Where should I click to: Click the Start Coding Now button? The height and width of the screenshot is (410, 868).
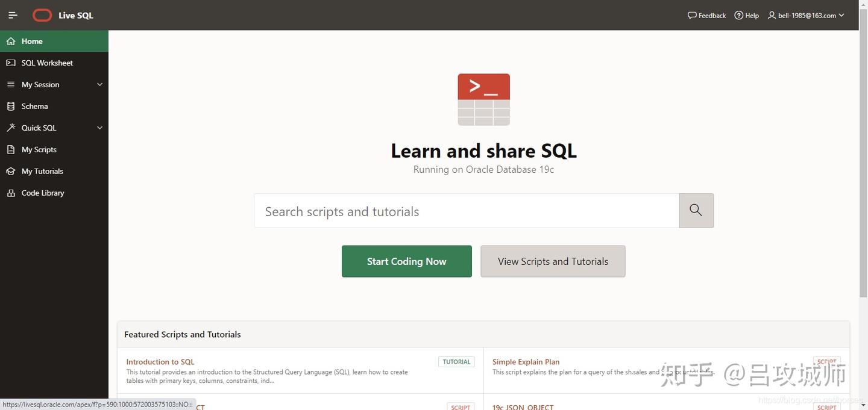click(x=406, y=261)
